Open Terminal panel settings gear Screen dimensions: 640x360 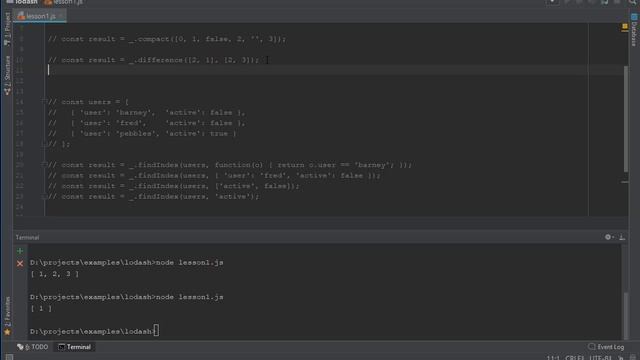[x=608, y=237]
